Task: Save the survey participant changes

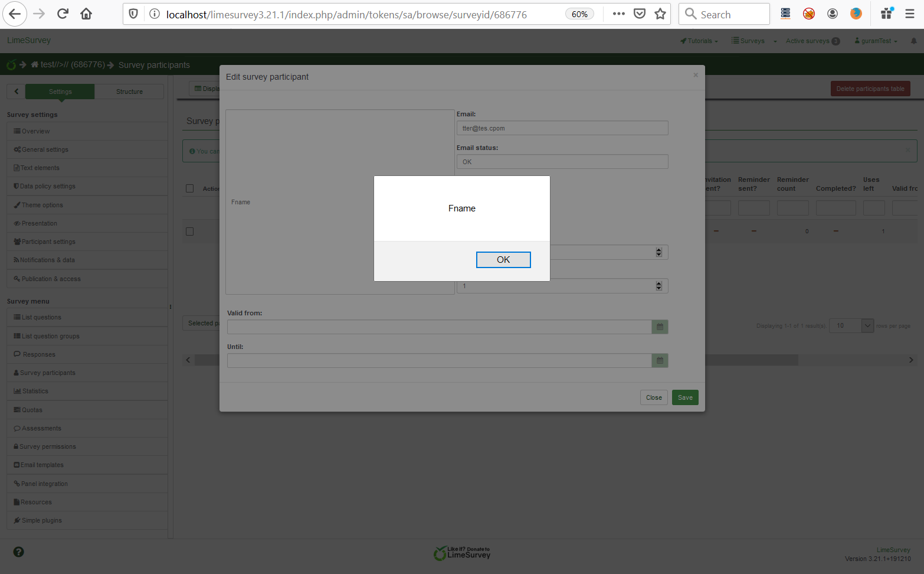Action: 685,397
